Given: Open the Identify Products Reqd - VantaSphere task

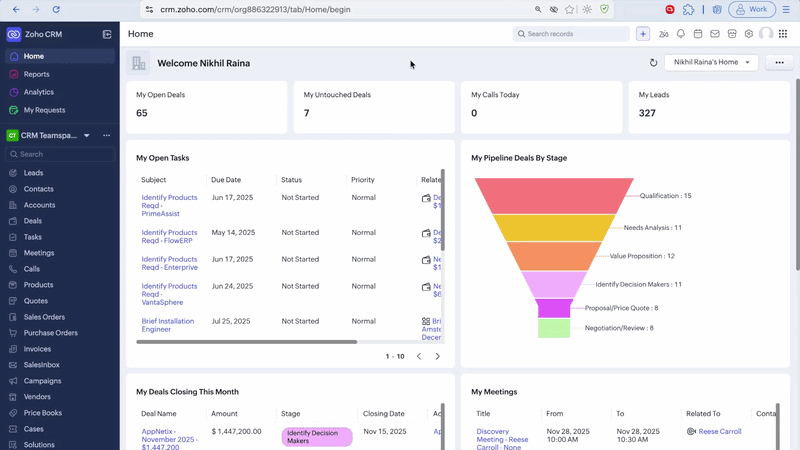Looking at the screenshot, I should pyautogui.click(x=169, y=294).
